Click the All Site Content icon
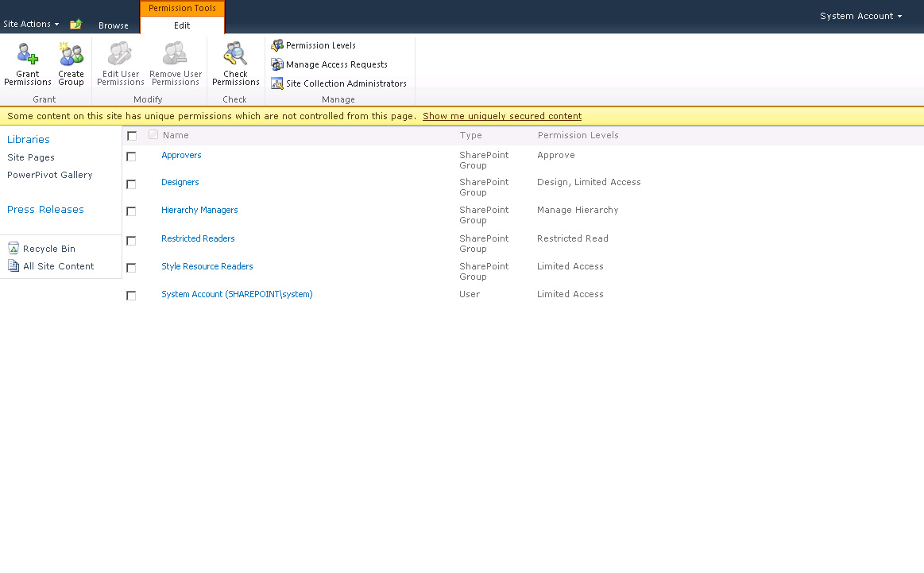Image resolution: width=924 pixels, height=573 pixels. 14,266
